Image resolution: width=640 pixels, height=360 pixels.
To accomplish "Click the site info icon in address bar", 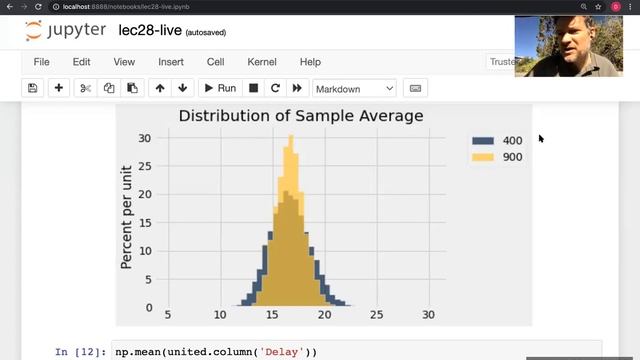I will pyautogui.click(x=56, y=7).
